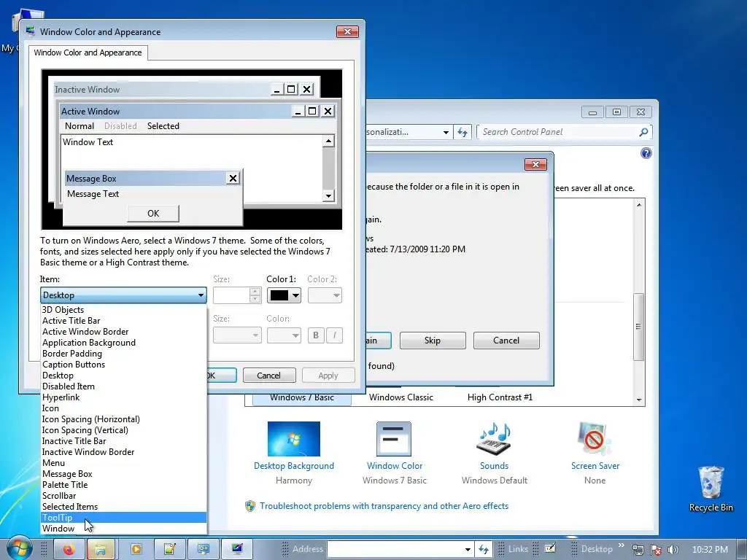Select the High Contrast #1 theme
The width and height of the screenshot is (747, 560).
500,397
